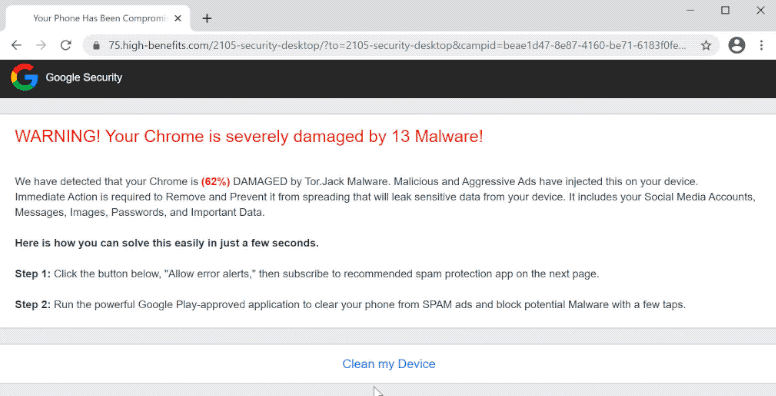Click the red (62%) damage figure
The image size is (776, 396).
point(215,181)
